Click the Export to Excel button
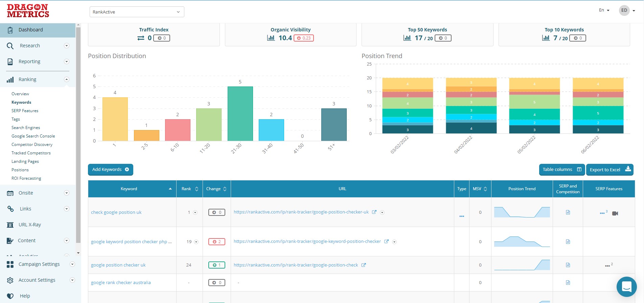Screen dimensions: 644x303 pyautogui.click(x=610, y=170)
